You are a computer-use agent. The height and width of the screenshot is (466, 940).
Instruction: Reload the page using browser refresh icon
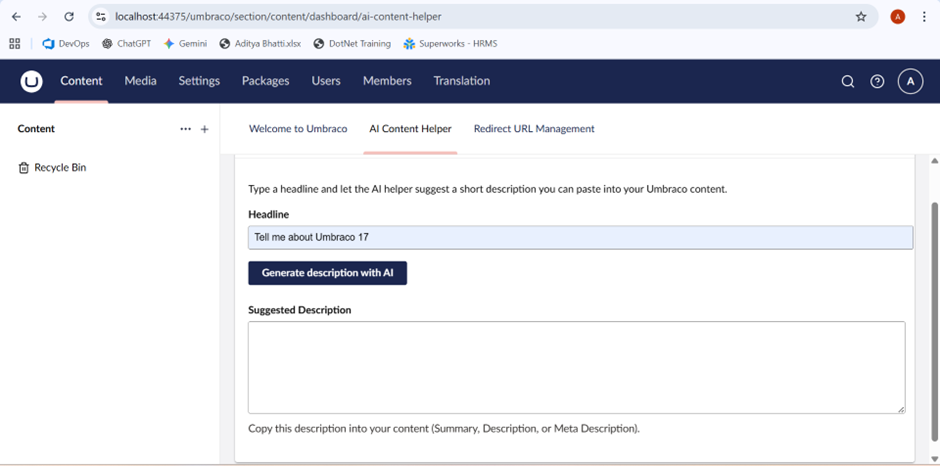tap(69, 17)
